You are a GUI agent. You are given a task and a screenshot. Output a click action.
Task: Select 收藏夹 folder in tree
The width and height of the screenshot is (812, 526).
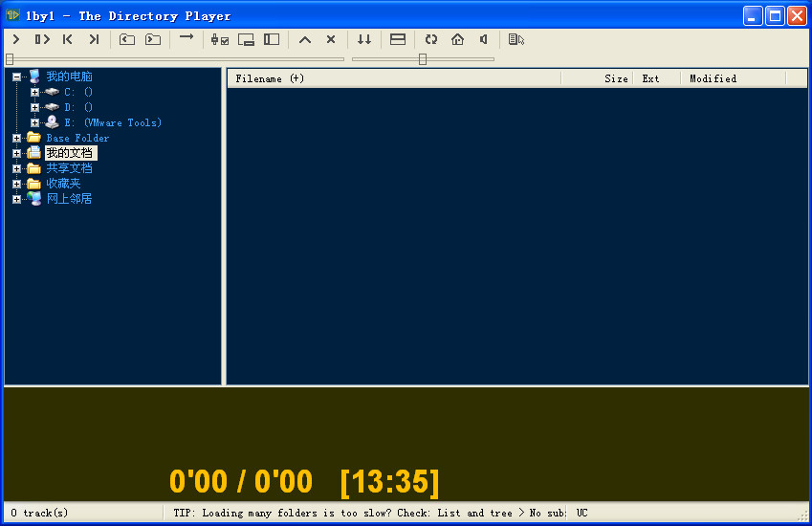click(x=63, y=184)
